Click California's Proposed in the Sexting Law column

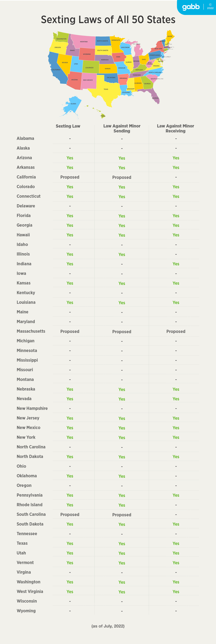click(70, 177)
